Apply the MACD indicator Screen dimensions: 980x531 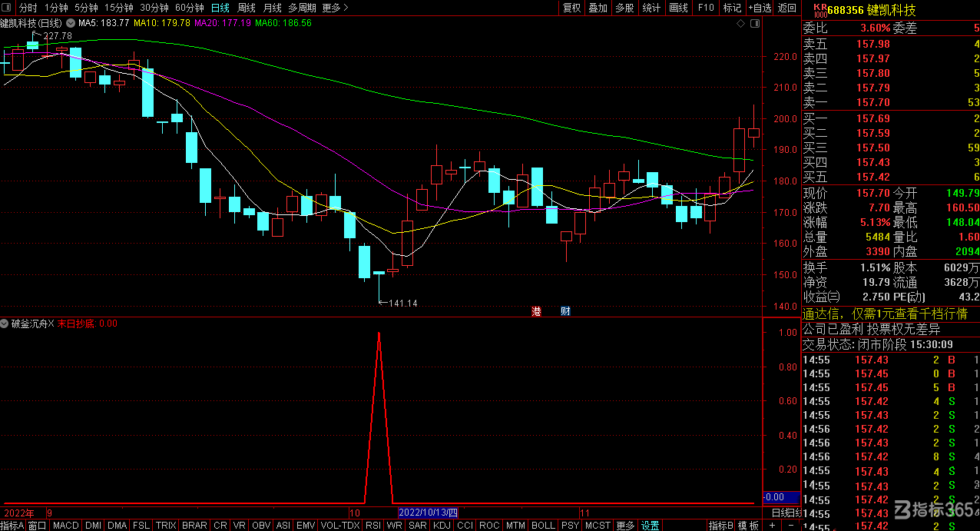[66, 526]
